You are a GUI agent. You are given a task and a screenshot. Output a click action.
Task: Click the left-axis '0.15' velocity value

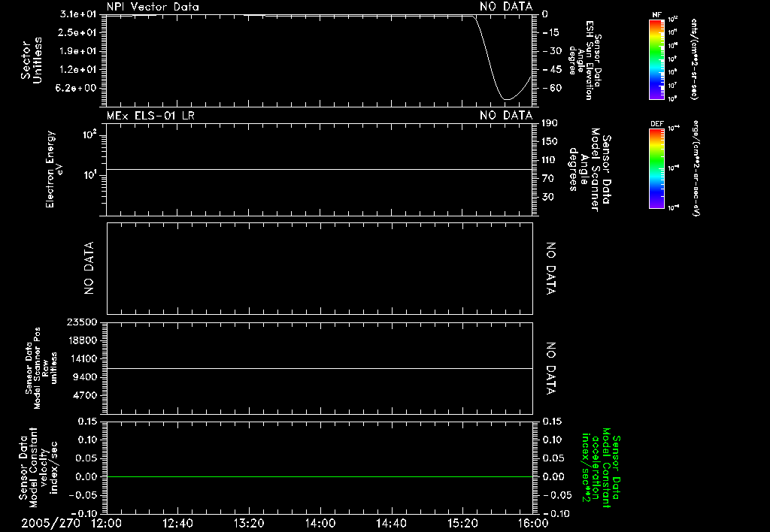point(87,421)
